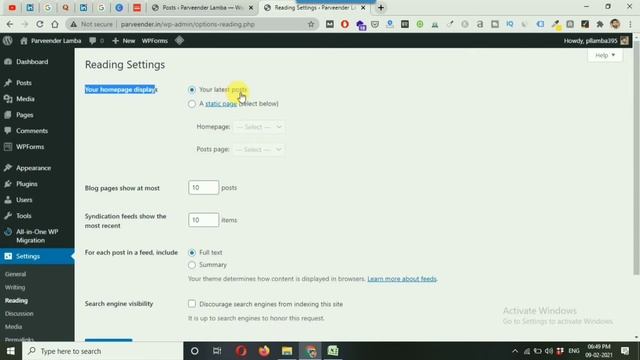
Task: Select Summary feed option
Action: tap(192, 265)
